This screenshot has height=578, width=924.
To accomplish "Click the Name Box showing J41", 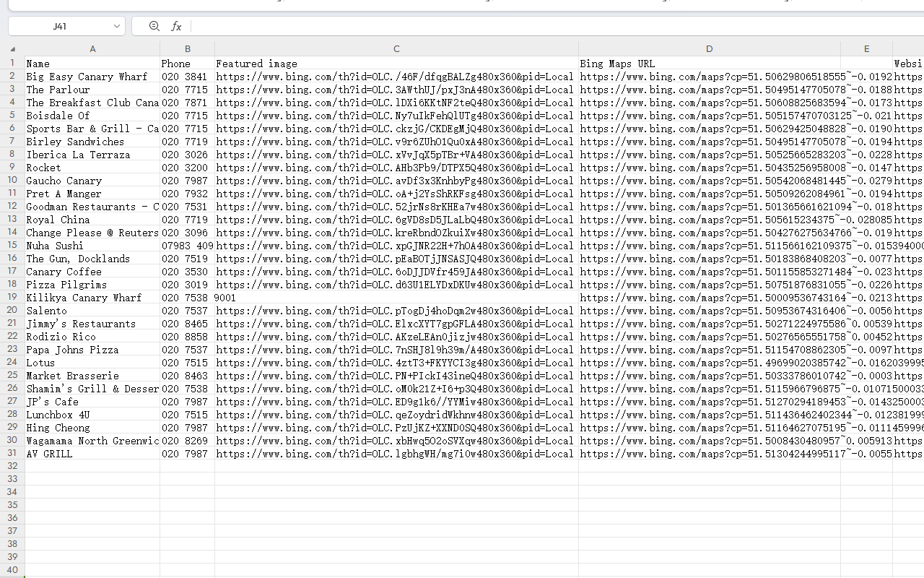I will [x=59, y=26].
